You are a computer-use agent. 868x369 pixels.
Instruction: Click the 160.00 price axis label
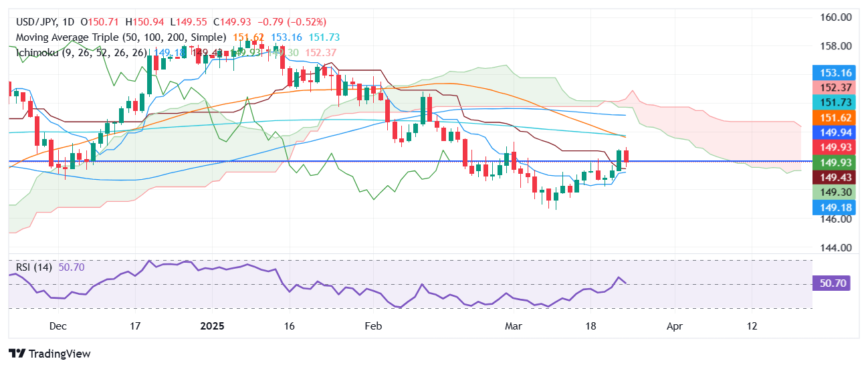click(835, 17)
